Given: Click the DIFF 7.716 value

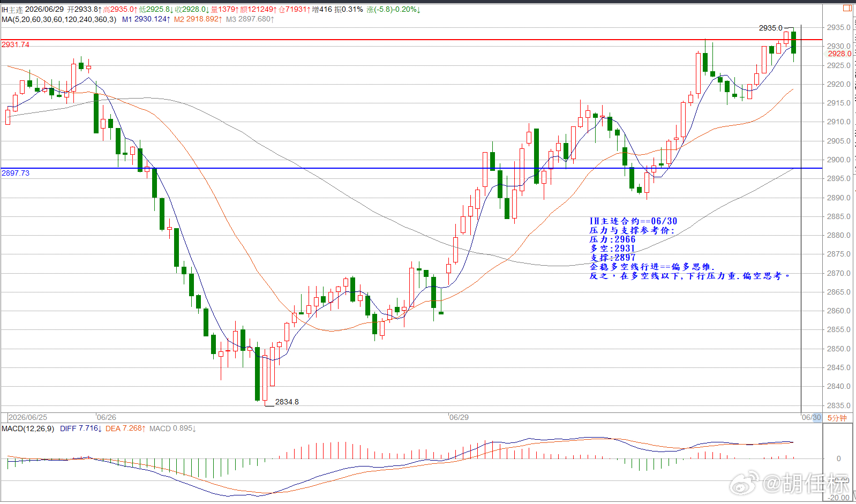Looking at the screenshot, I should pos(80,428).
